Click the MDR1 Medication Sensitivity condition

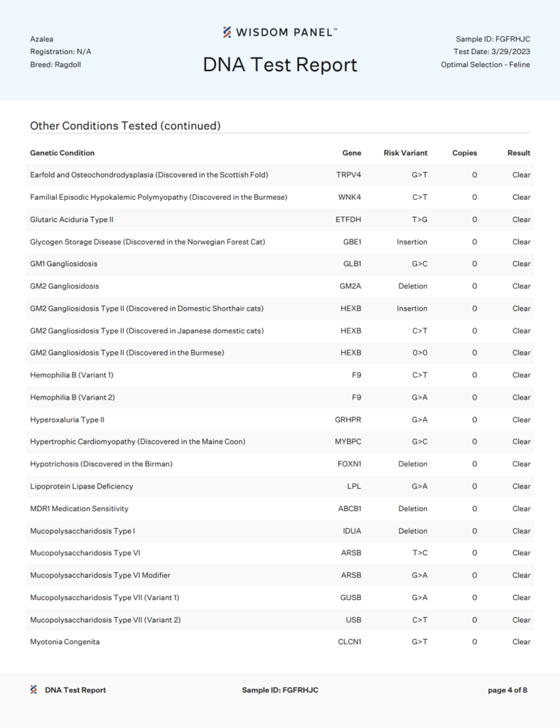pyautogui.click(x=80, y=508)
